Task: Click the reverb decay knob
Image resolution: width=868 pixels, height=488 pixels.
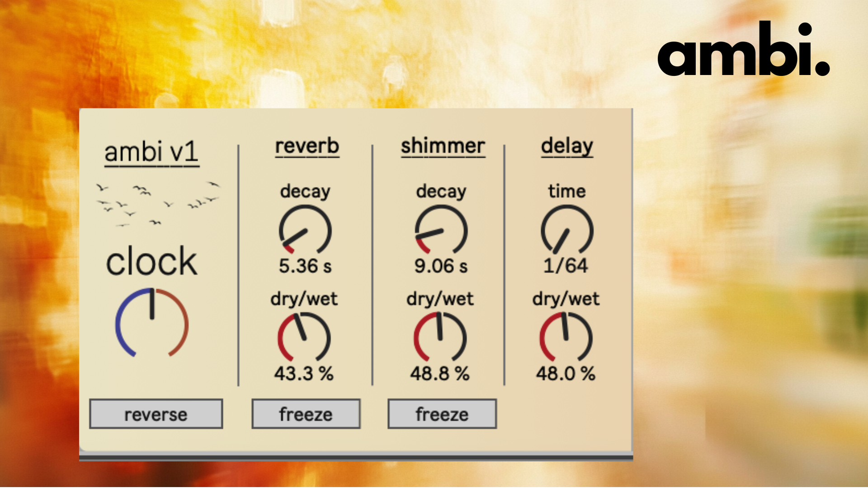Action: click(305, 230)
